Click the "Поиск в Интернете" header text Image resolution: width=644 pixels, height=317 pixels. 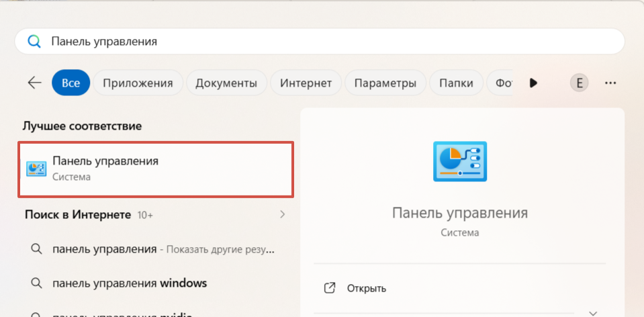[78, 214]
